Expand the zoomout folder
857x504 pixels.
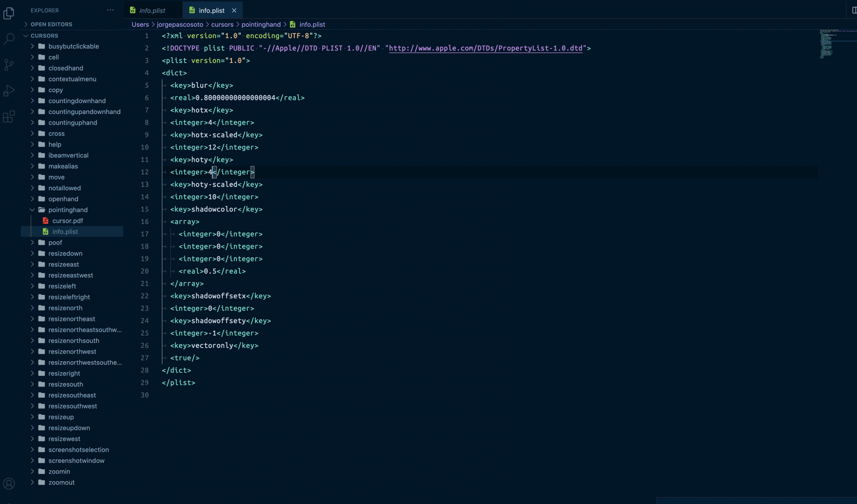61,483
